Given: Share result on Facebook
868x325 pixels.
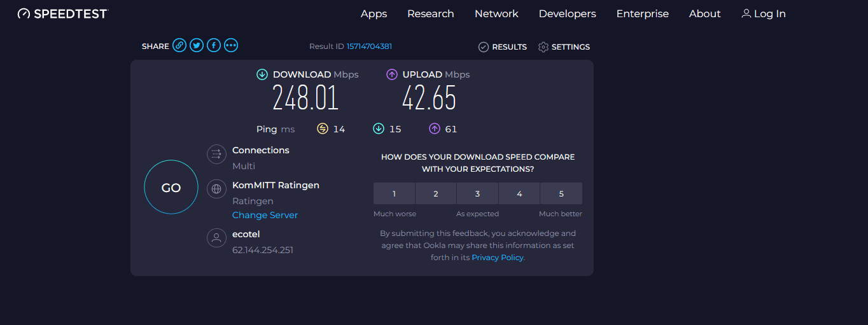Looking at the screenshot, I should (x=214, y=45).
